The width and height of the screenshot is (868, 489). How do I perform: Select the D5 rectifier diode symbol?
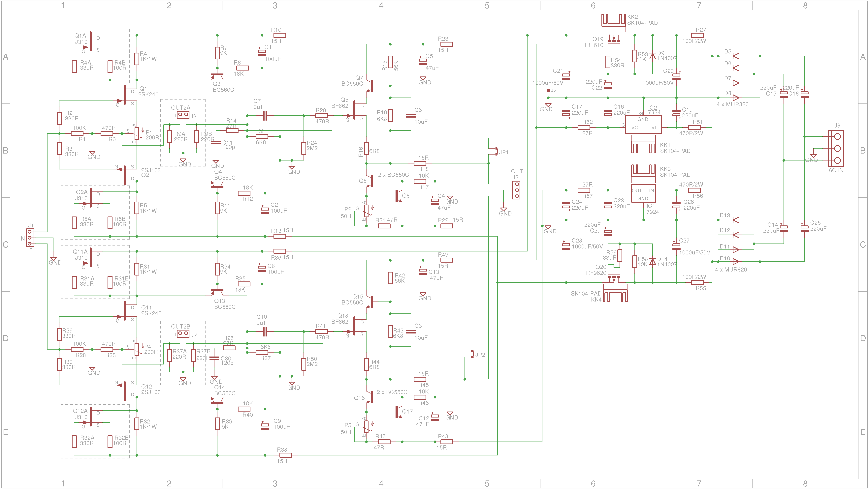pyautogui.click(x=736, y=56)
